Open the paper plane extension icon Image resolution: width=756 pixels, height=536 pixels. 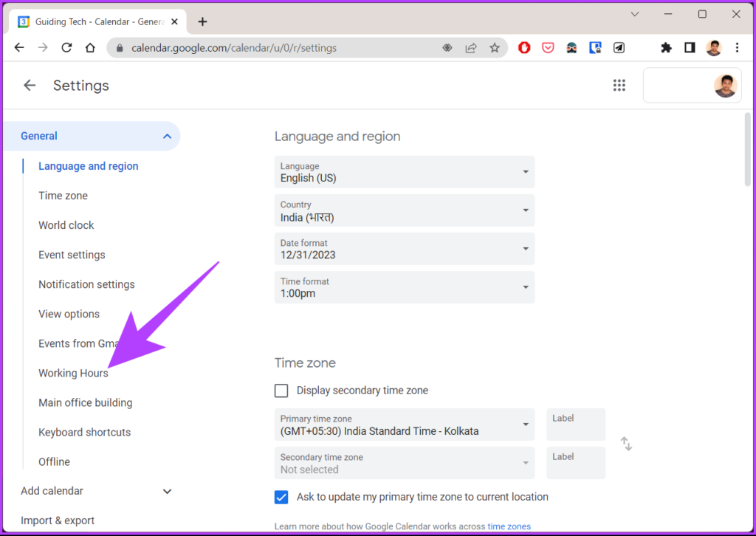tap(619, 48)
